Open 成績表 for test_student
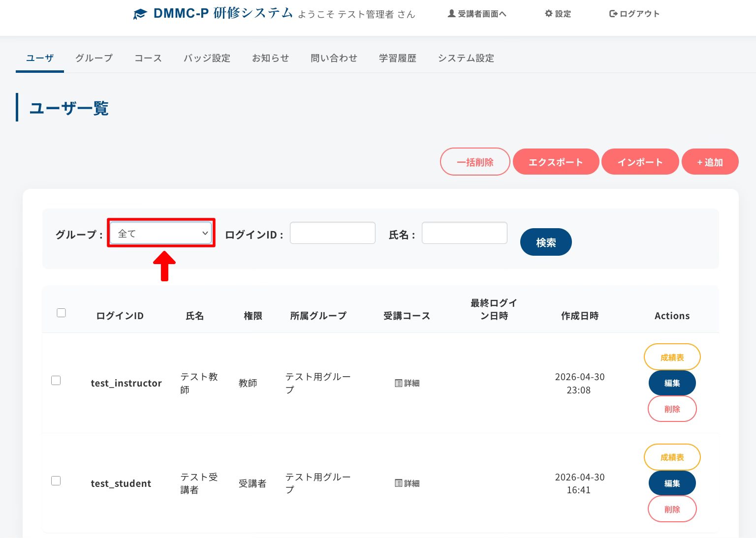This screenshot has width=756, height=538. [x=672, y=457]
